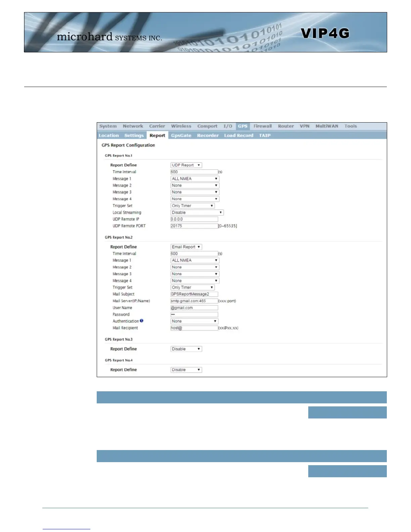
Task: Click the '(xxx:port)' hint text
Action: tap(227, 301)
